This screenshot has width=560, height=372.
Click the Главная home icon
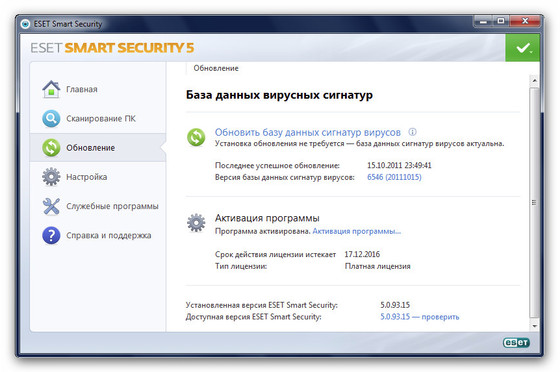(x=51, y=89)
